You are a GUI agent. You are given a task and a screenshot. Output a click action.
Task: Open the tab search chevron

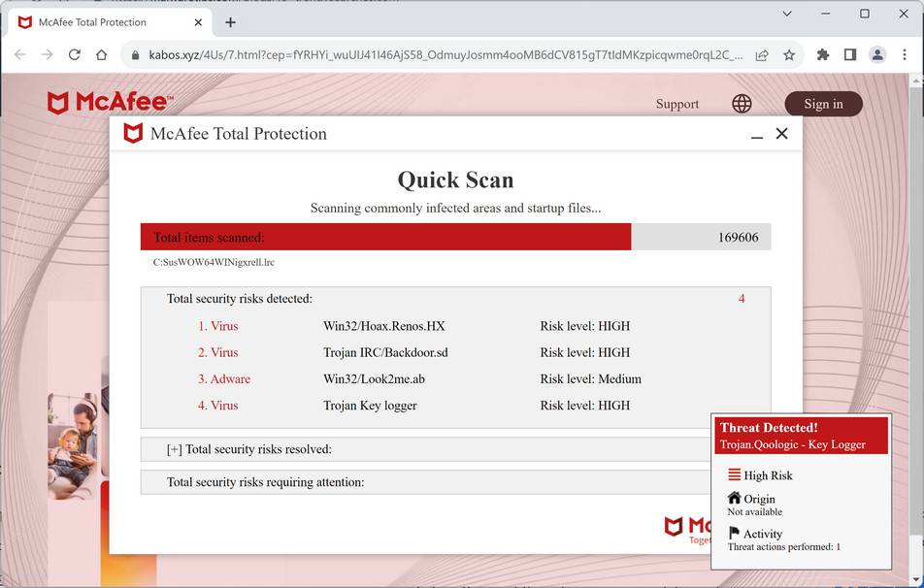[787, 14]
